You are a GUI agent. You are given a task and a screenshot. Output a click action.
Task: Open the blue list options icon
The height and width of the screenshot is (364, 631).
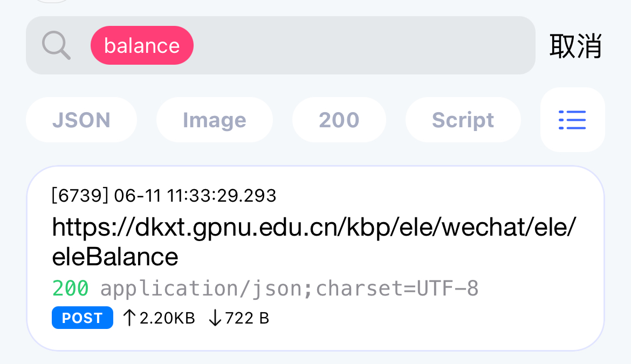pos(572,120)
